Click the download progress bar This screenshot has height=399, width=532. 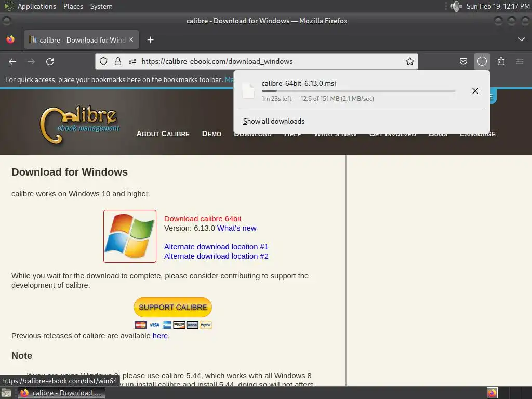click(x=358, y=91)
